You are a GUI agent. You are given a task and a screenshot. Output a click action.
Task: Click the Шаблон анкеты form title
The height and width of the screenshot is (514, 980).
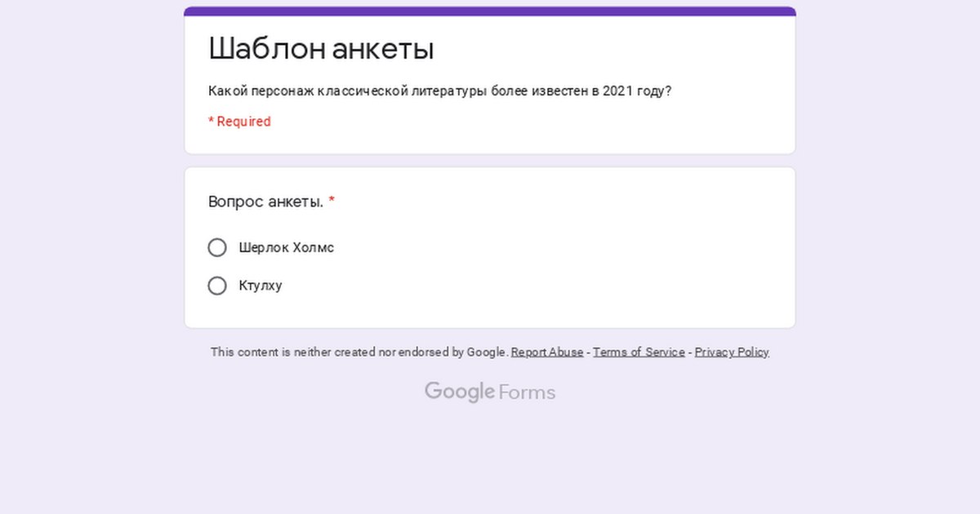coord(321,49)
